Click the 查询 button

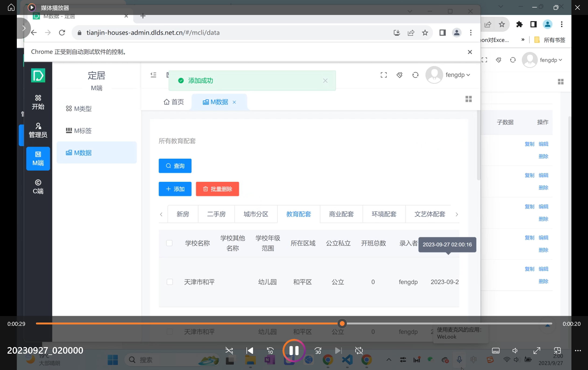pos(175,166)
